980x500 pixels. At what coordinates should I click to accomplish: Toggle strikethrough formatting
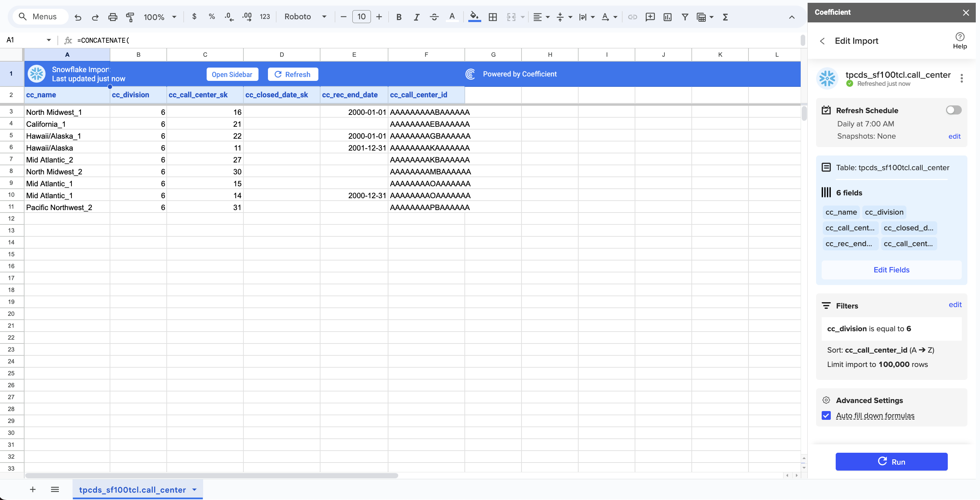(x=434, y=17)
